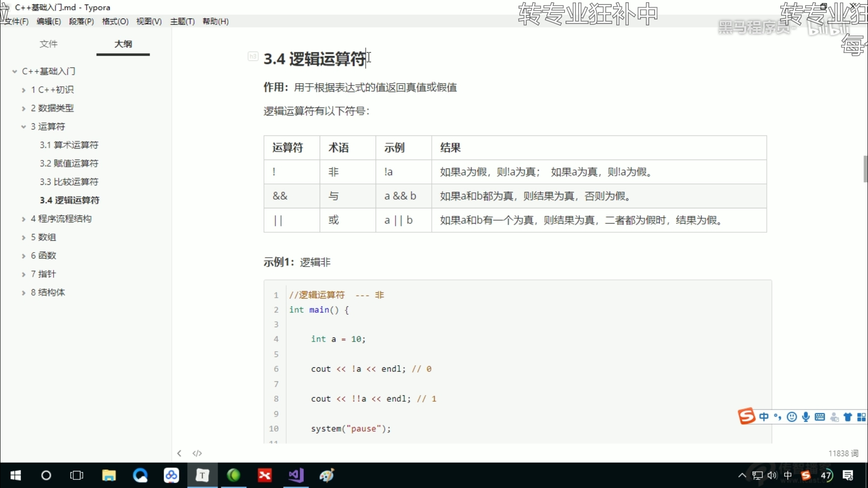The image size is (868, 488).
Task: Open 3.1 算术运算符 from outline
Action: coord(69,145)
